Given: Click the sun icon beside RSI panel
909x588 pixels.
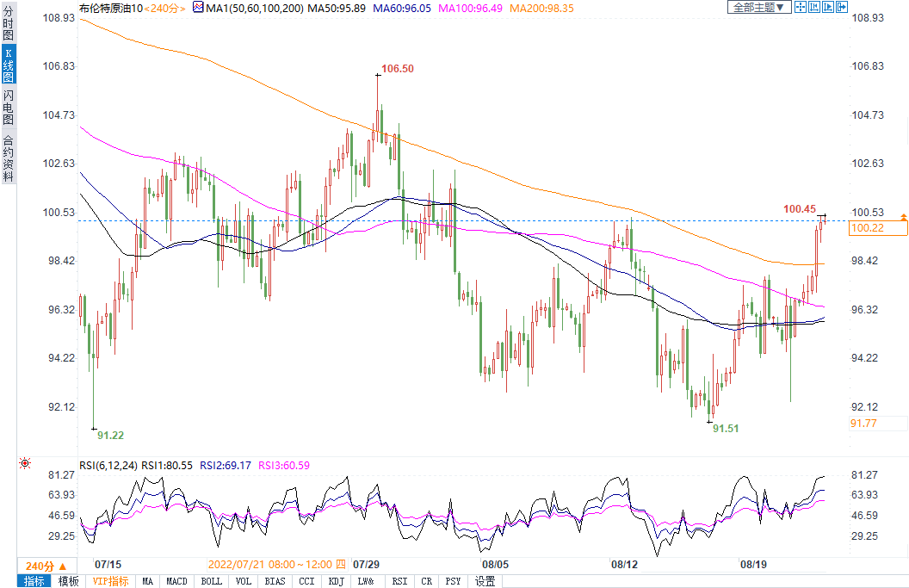Looking at the screenshot, I should click(25, 463).
